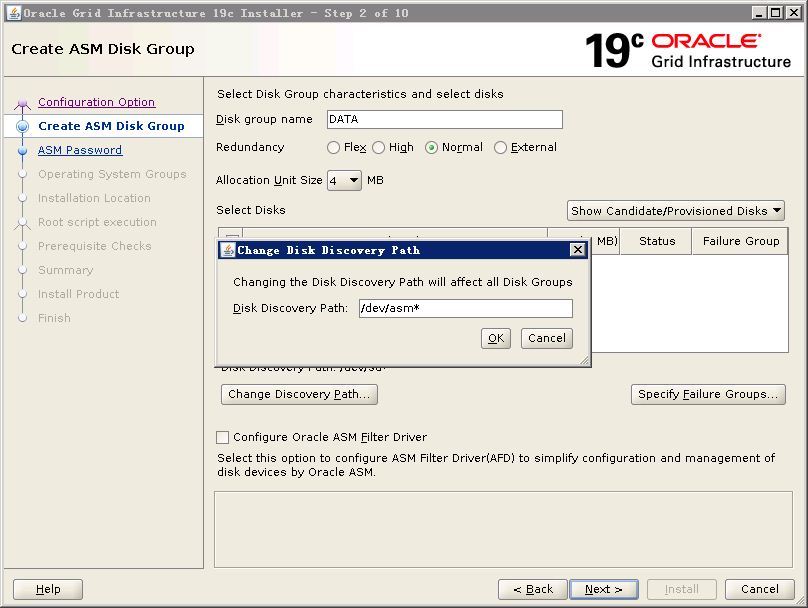
Task: Click the Help button
Action: click(48, 589)
